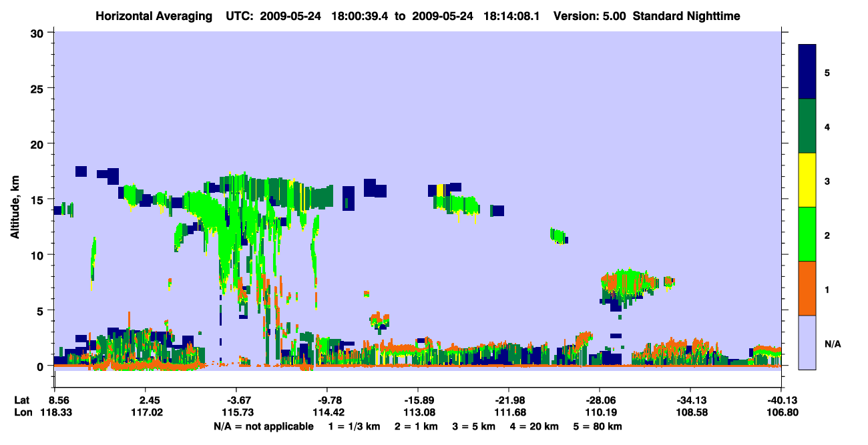The image size is (868, 445).
Task: Click the bright green color bar segment labeled 2
Action: 807,234
